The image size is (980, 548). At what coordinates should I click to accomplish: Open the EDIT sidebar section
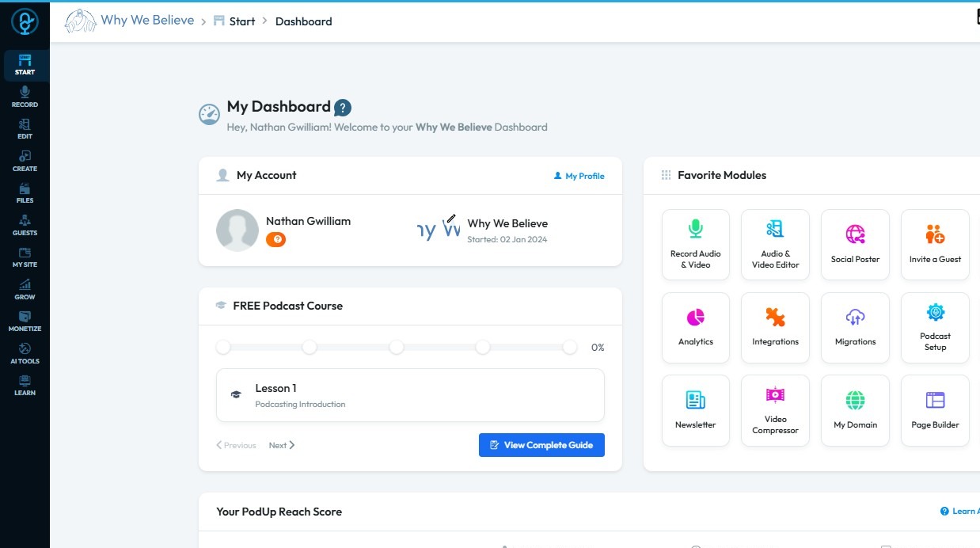coord(25,129)
